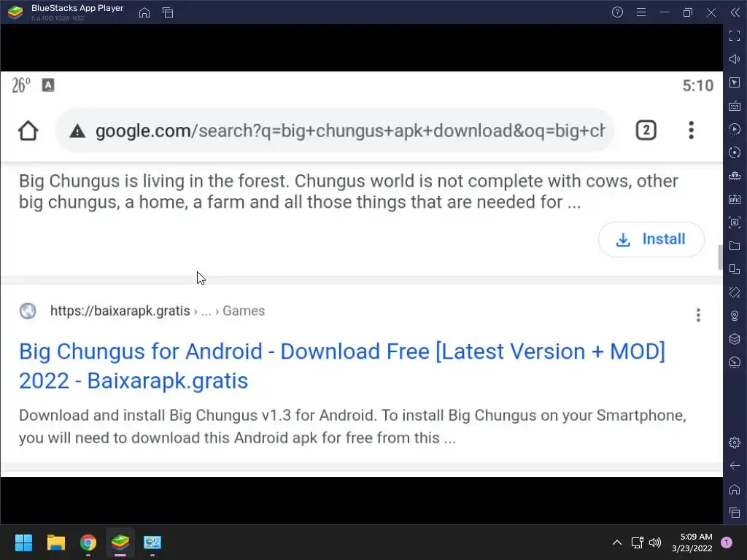Adjust volume using side toolbar speaker icon

735,59
